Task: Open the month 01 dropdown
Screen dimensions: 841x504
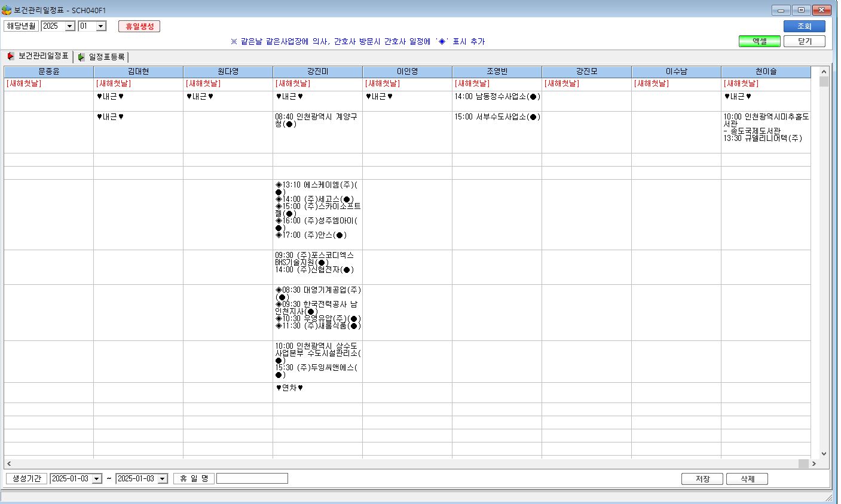Action: coord(101,26)
